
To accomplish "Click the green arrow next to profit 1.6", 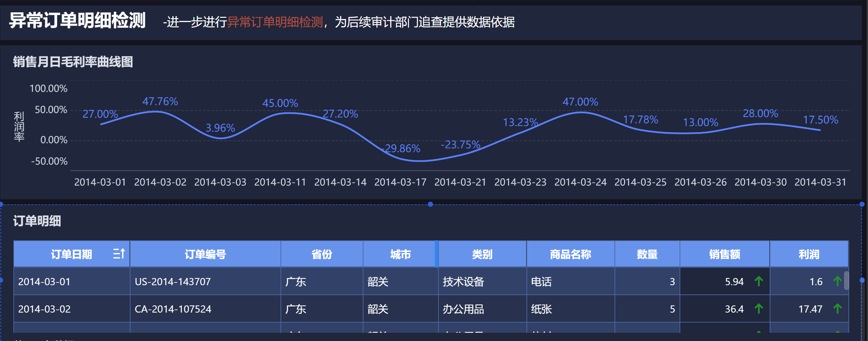I will [x=838, y=281].
